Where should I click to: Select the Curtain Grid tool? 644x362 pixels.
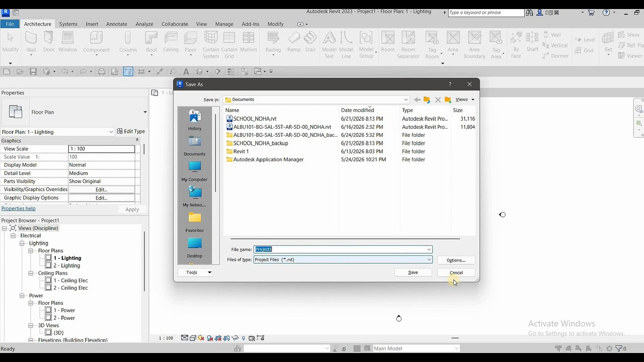(229, 44)
